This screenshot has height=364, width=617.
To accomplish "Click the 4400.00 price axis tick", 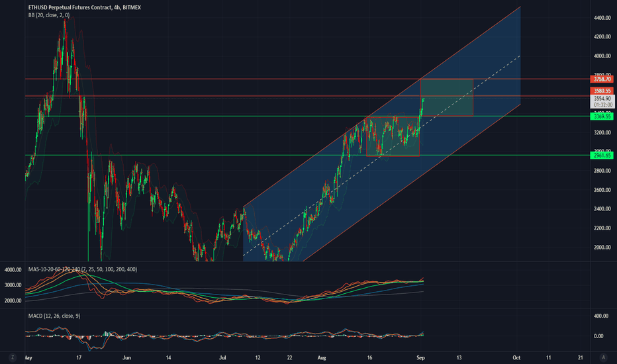I will tap(602, 18).
